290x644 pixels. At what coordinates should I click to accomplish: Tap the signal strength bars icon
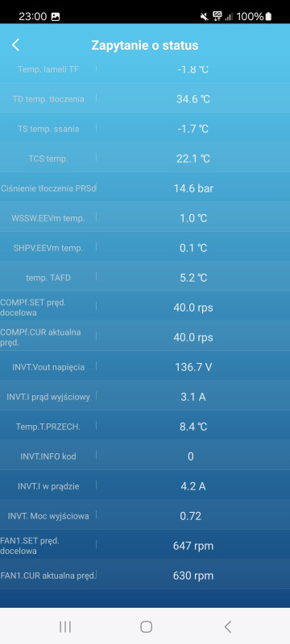click(x=229, y=17)
